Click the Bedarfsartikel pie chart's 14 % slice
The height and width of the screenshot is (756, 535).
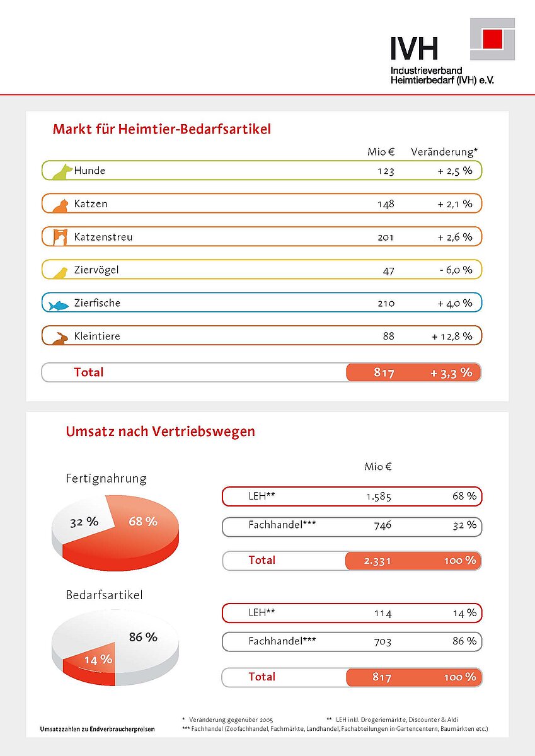coord(96,661)
